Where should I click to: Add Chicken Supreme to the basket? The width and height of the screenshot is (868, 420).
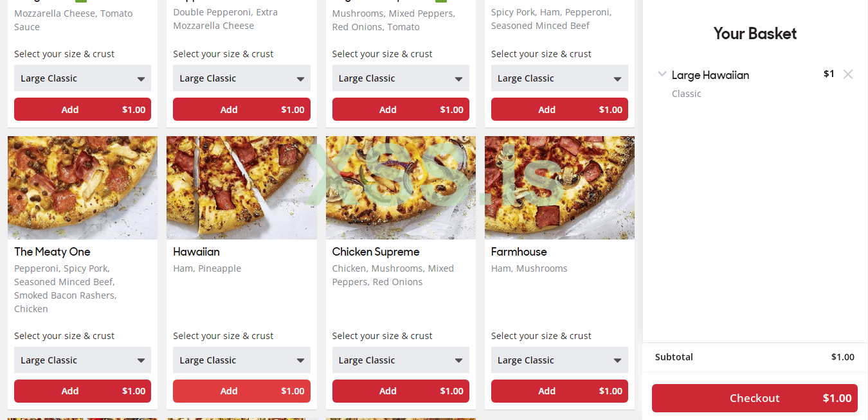[x=401, y=391]
